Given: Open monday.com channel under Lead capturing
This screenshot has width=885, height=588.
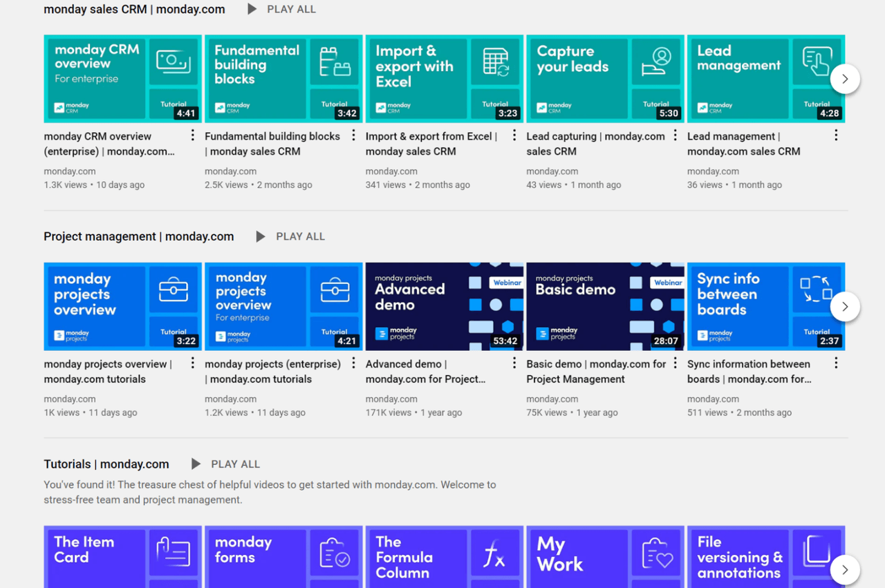Looking at the screenshot, I should 552,171.
